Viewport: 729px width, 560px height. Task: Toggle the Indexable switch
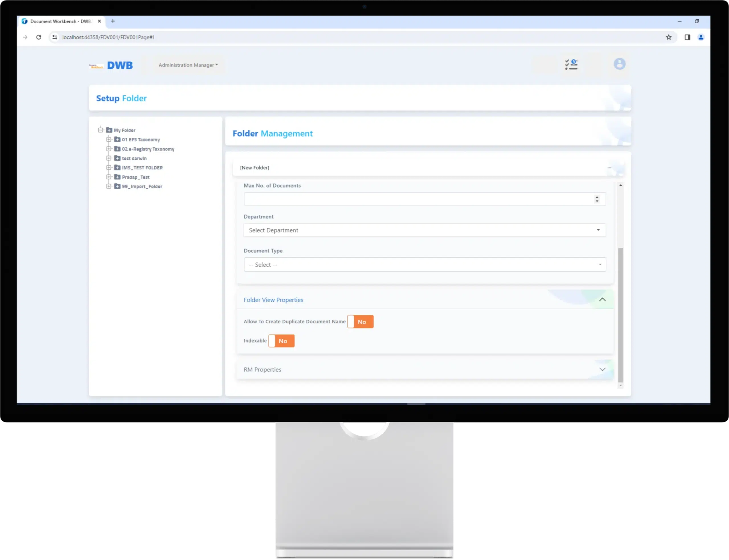(281, 341)
